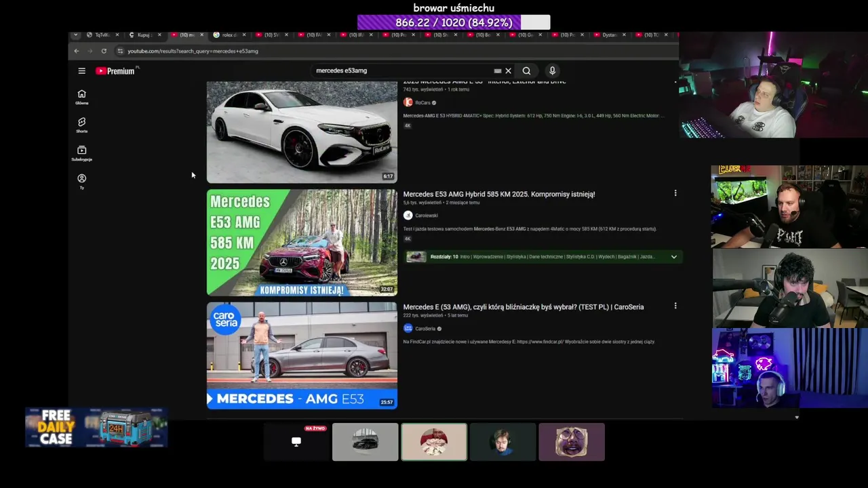Open Shorts from the sidebar
This screenshot has height=488, width=868.
point(81,125)
